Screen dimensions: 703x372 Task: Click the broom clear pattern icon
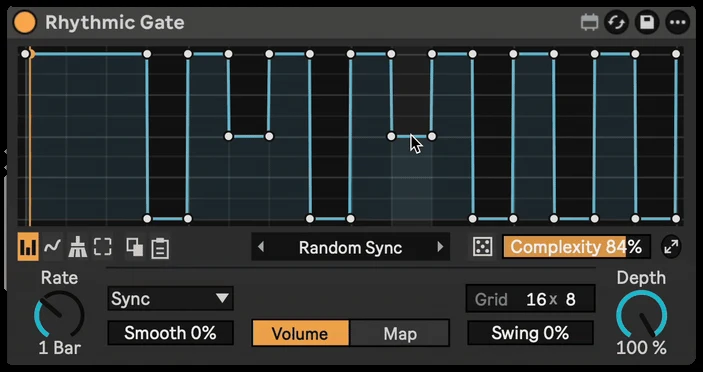coord(77,247)
